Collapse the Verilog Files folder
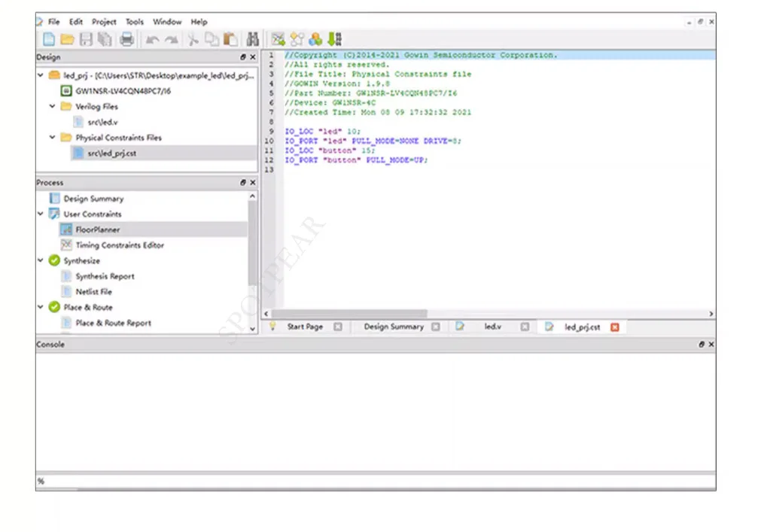Viewport: 764px width, 532px height. pyautogui.click(x=52, y=105)
